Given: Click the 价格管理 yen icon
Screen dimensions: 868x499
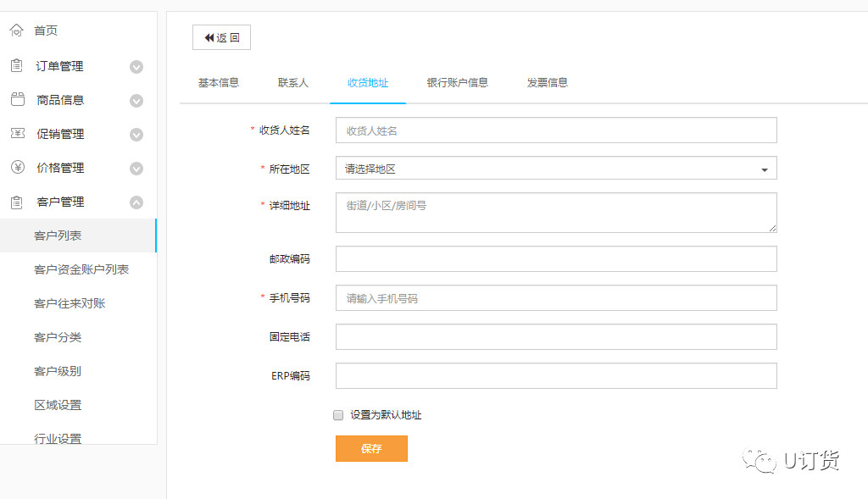Looking at the screenshot, I should (x=17, y=168).
